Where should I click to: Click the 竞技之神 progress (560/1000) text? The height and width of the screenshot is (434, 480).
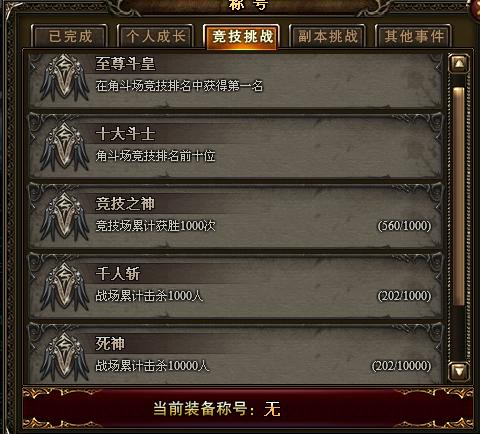pos(404,226)
